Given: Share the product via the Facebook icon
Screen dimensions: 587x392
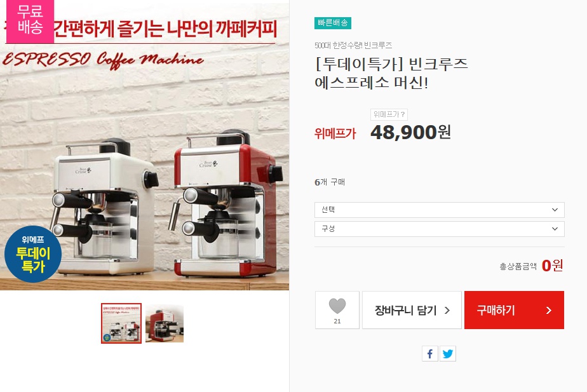Looking at the screenshot, I should pyautogui.click(x=429, y=354).
